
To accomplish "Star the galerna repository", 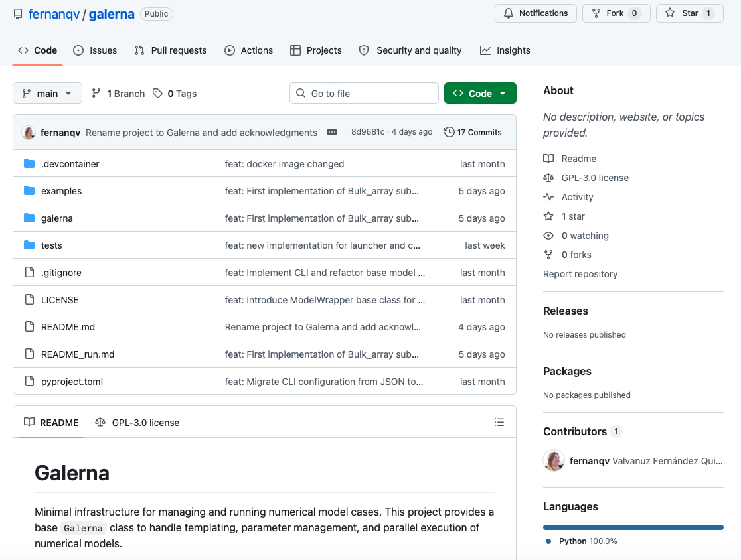I will [689, 13].
